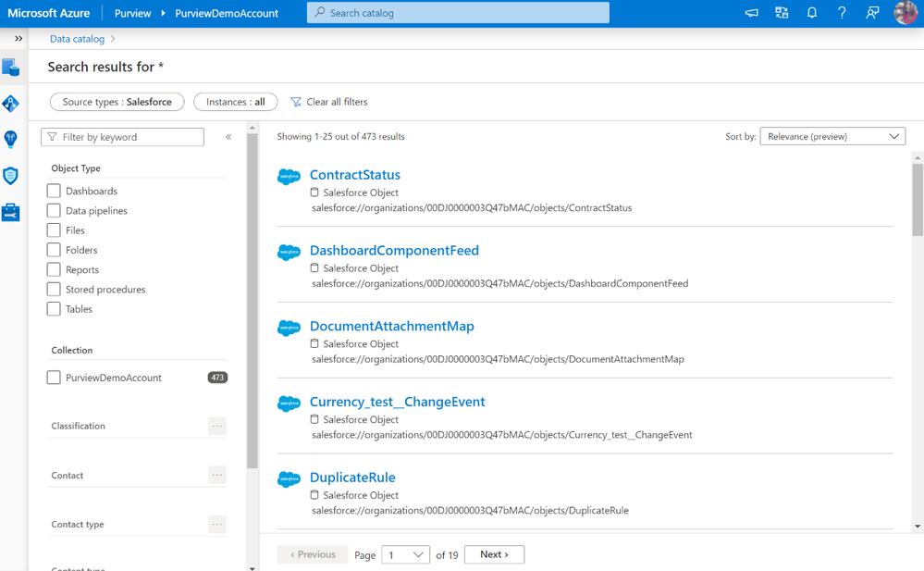Click the object type icon under ContractStatus
Screen dimensions: 924x571
[x=314, y=192]
